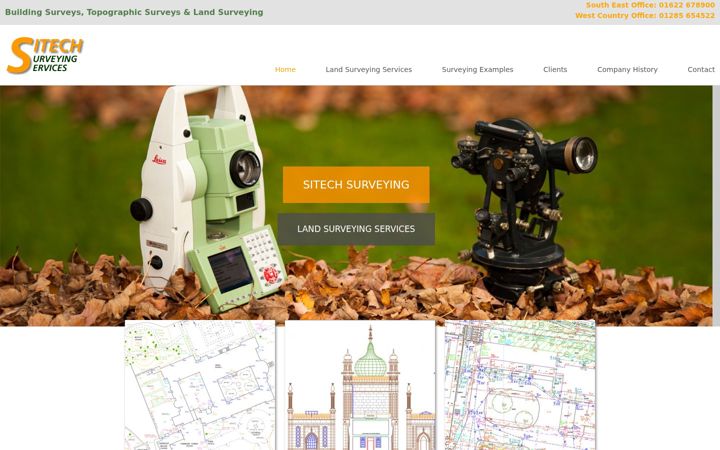Open the Home menu item
720x450 pixels.
(285, 69)
